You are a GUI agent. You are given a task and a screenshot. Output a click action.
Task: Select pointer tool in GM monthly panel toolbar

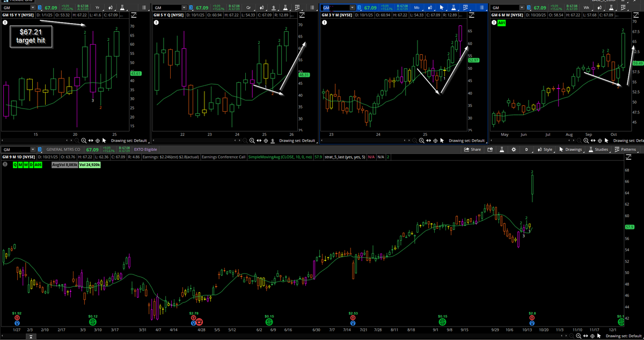[442, 8]
